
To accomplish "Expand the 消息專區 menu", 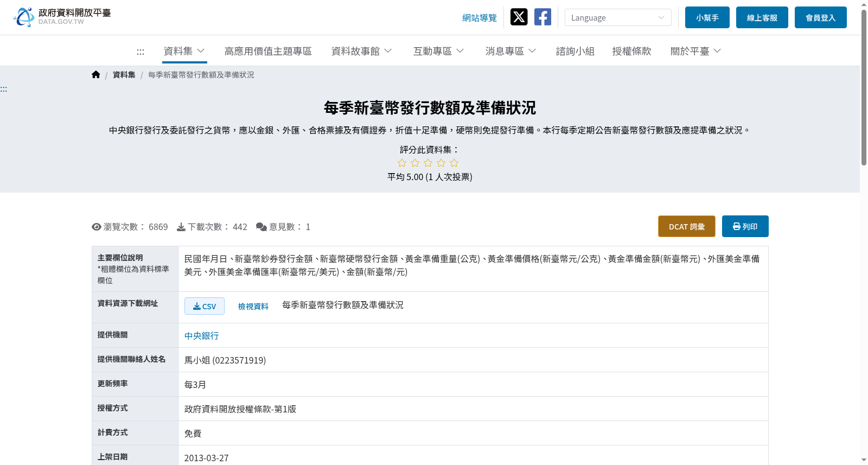I will pos(510,51).
